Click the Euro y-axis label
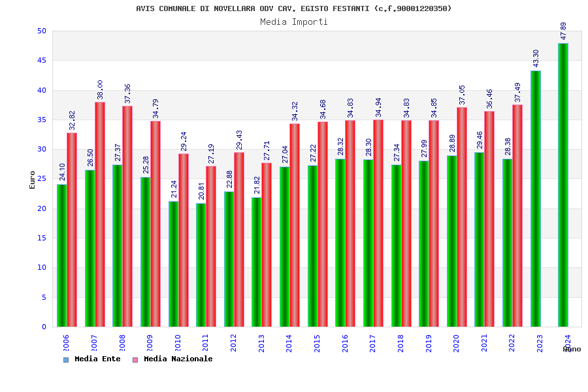The image size is (588, 392). 32,180
